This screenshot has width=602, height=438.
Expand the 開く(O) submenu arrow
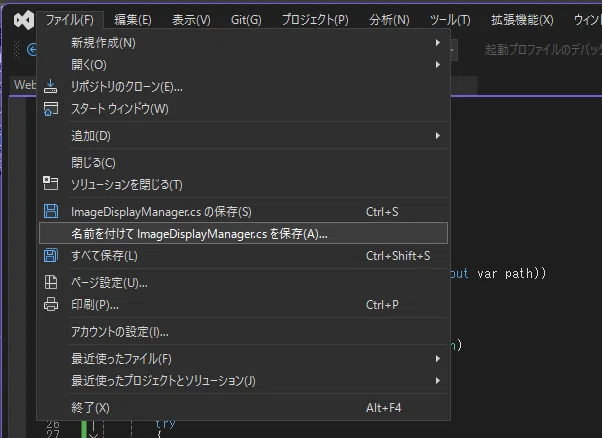tap(438, 64)
